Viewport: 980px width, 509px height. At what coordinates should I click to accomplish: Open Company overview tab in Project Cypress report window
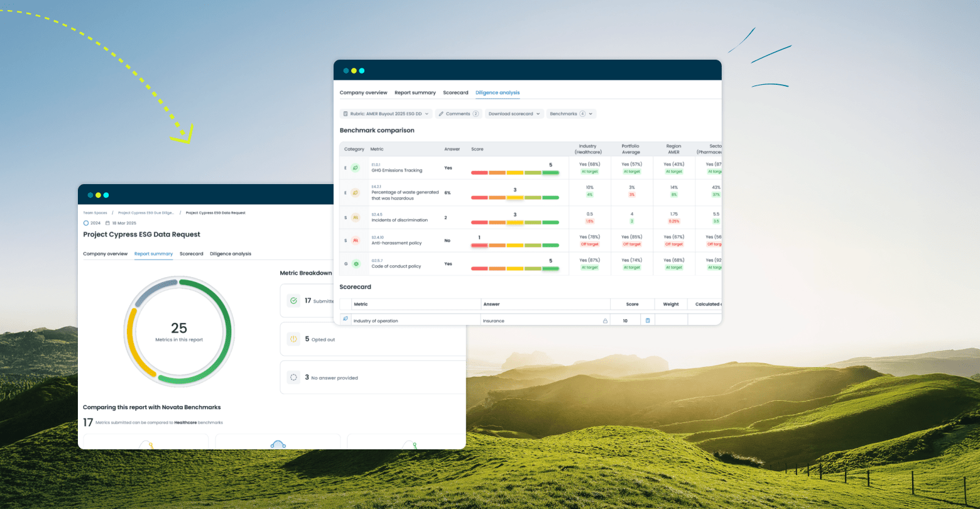(x=106, y=254)
